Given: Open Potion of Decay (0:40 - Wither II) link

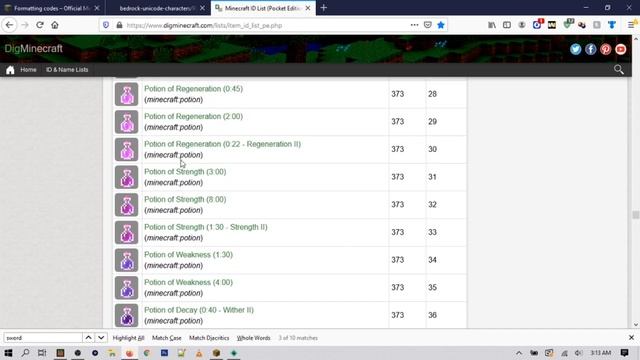Looking at the screenshot, I should pyautogui.click(x=199, y=310).
